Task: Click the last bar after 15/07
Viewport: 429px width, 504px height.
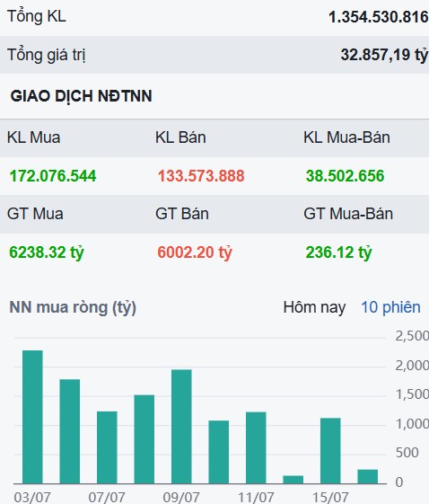Action: tap(368, 477)
